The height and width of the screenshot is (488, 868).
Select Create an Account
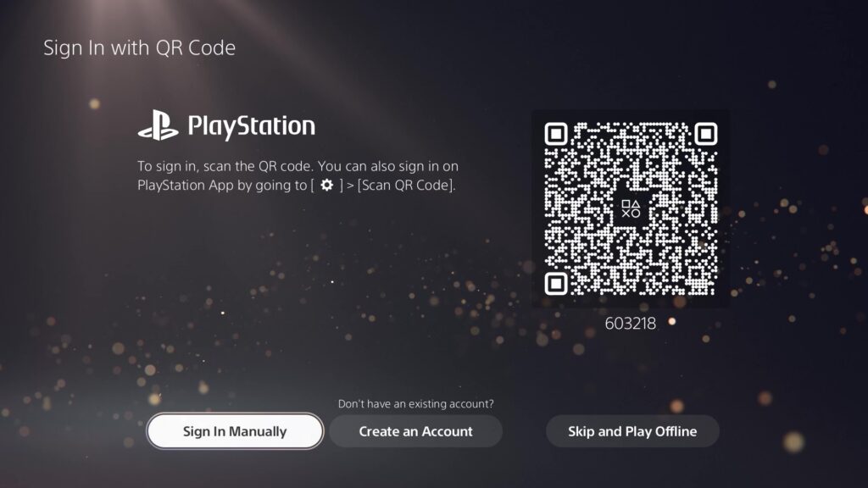pyautogui.click(x=415, y=431)
